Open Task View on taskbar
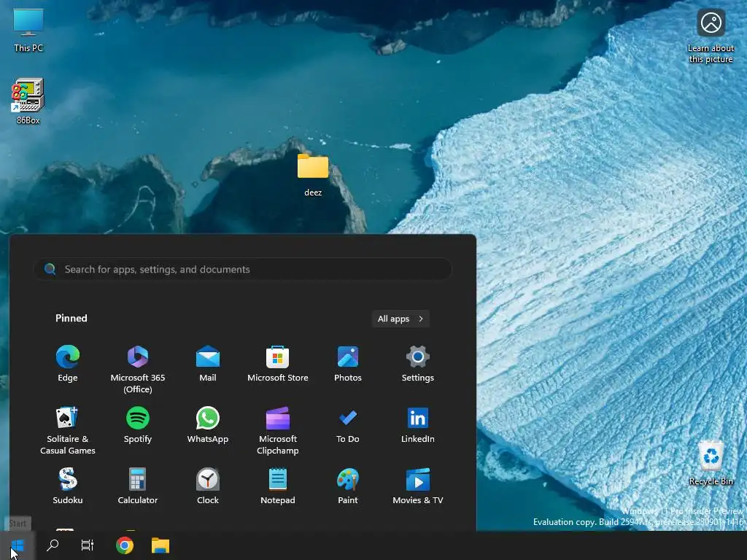 pyautogui.click(x=88, y=545)
